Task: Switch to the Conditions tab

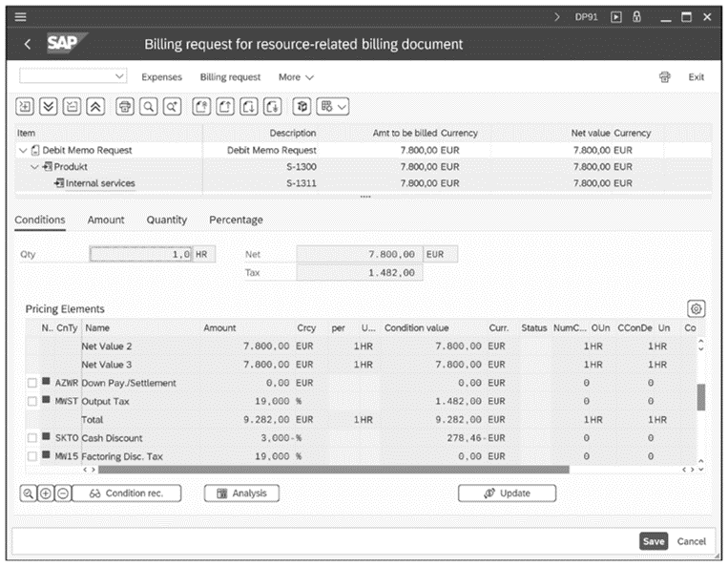Action: coord(40,220)
